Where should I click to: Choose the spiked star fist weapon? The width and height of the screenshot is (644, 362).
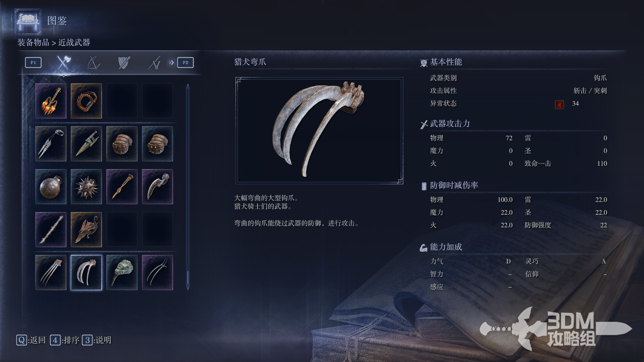(x=86, y=187)
